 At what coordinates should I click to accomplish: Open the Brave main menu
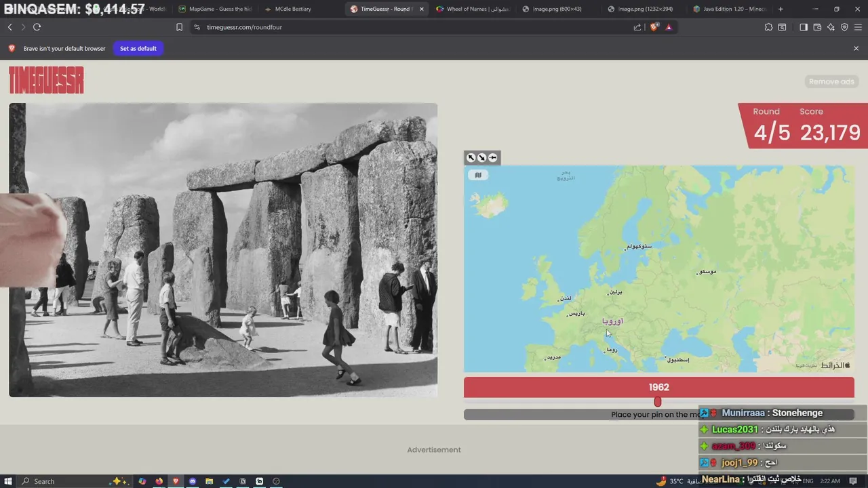click(859, 27)
